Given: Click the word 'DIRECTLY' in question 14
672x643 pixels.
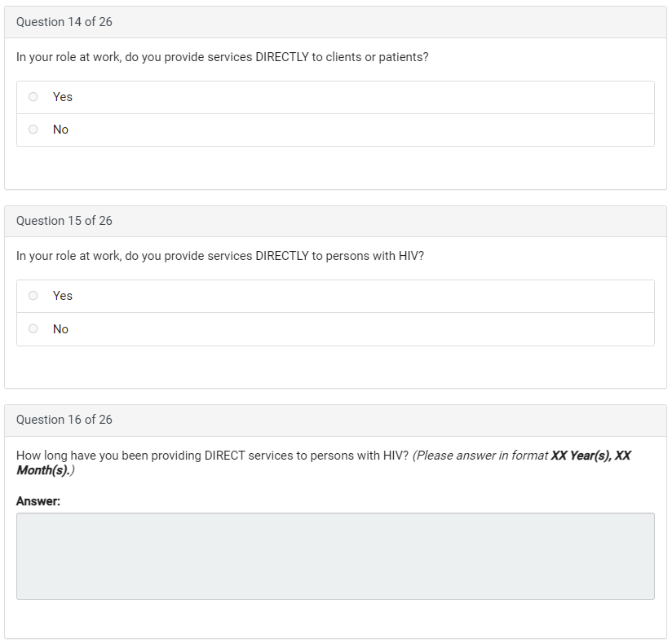Looking at the screenshot, I should 282,58.
